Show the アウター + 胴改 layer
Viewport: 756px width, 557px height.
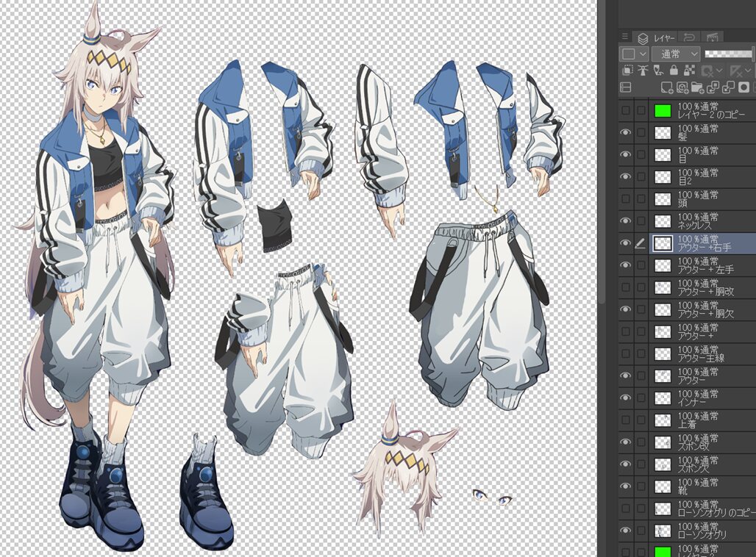point(625,287)
